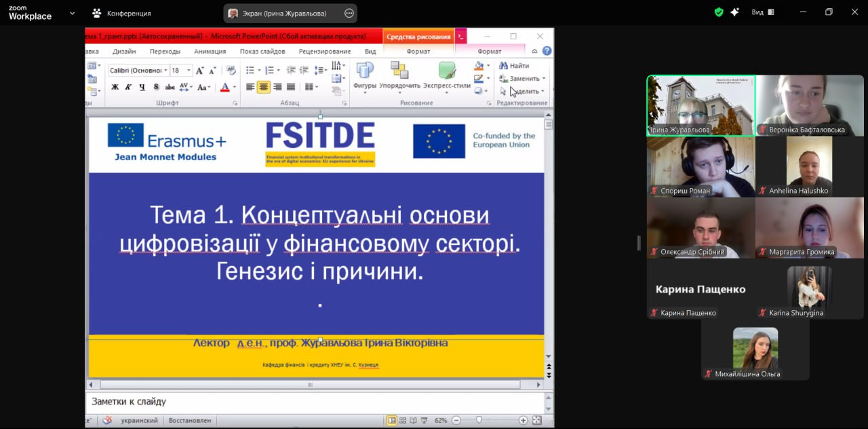868x429 pixels.
Task: Open text direction dropdown
Action: pyautogui.click(x=339, y=66)
